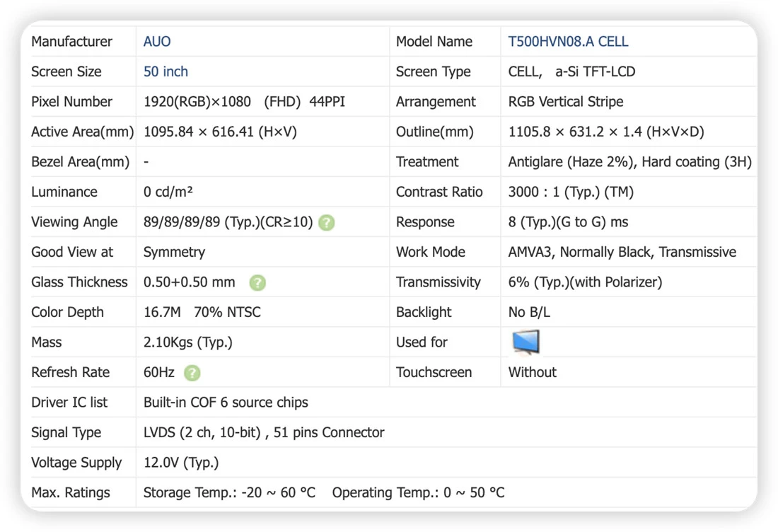The width and height of the screenshot is (778, 532).
Task: Click the Max. Ratings row label
Action: (x=71, y=493)
